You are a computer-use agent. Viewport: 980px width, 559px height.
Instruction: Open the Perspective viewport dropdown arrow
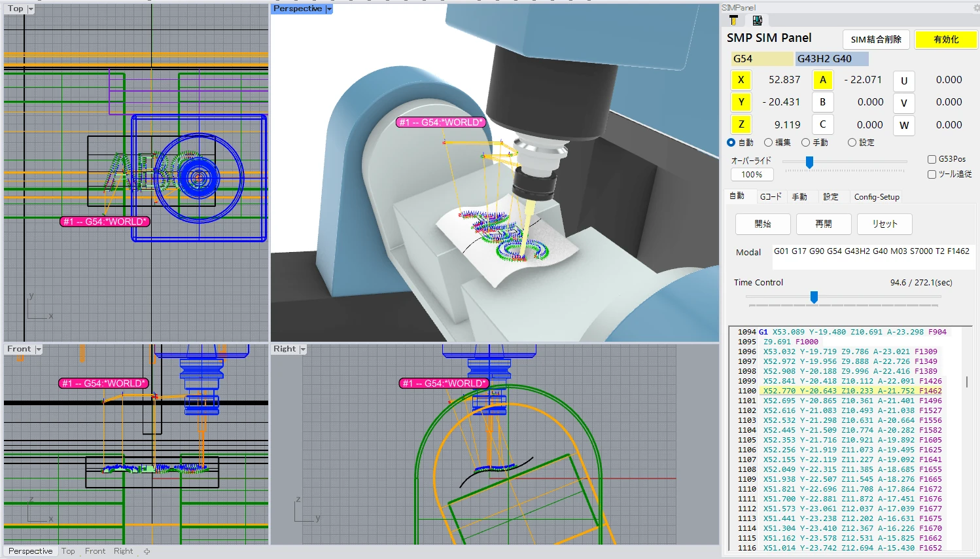[329, 9]
